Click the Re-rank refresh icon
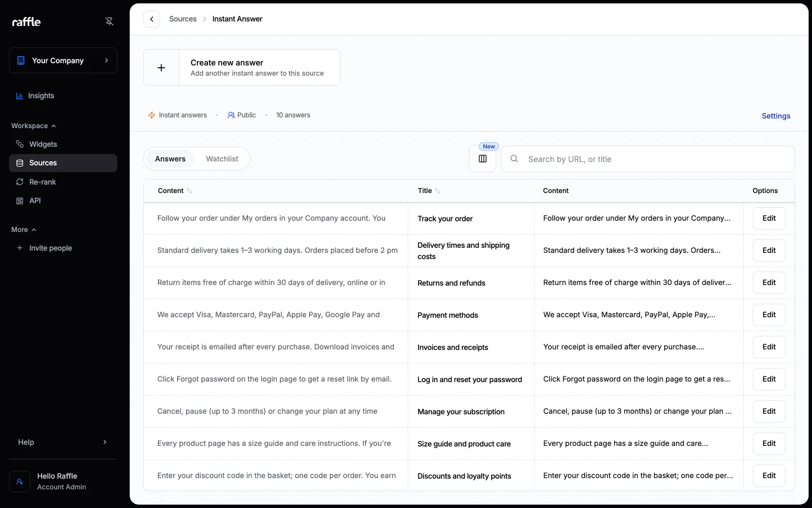Screen dimensions: 812x508 point(20,182)
